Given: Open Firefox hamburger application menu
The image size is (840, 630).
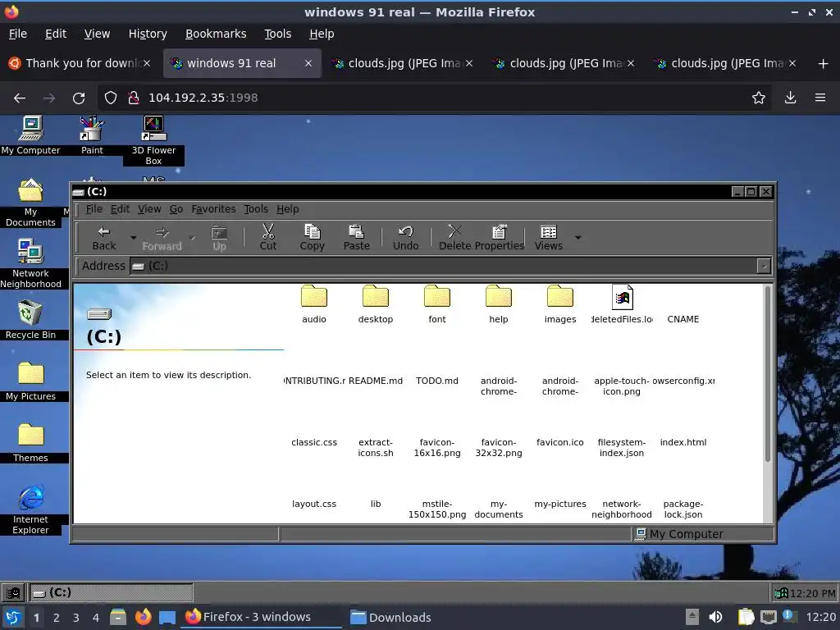Looking at the screenshot, I should [x=820, y=98].
